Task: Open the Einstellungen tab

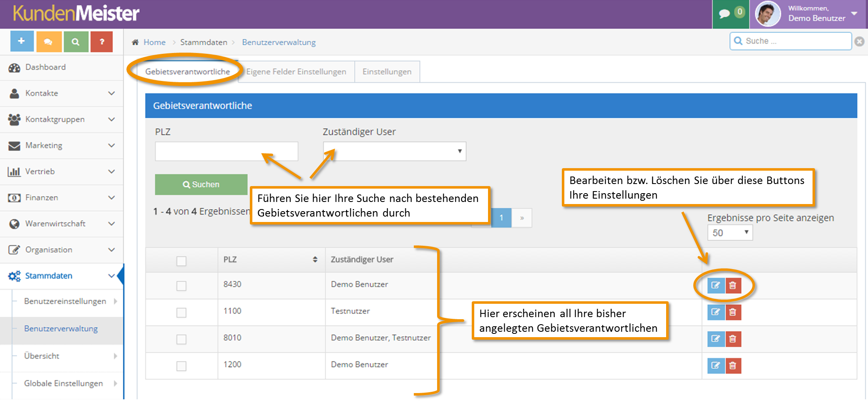Action: click(x=387, y=72)
